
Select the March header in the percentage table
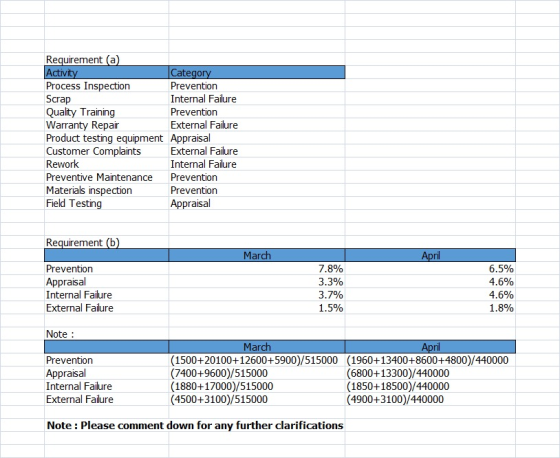[257, 255]
